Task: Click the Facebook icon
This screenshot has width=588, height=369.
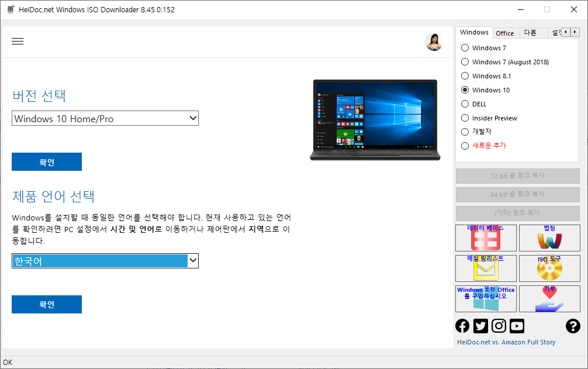Action: click(462, 326)
